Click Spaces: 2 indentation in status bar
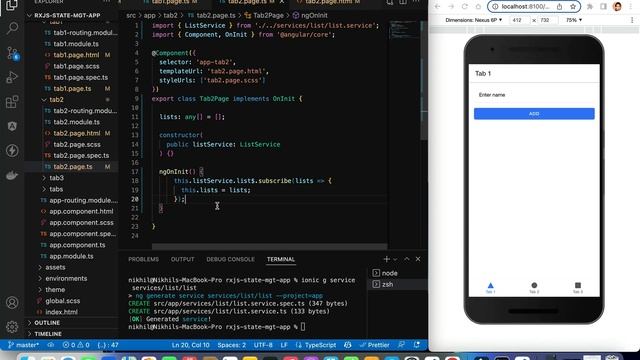Viewport: 640px width, 360px height. pyautogui.click(x=231, y=345)
